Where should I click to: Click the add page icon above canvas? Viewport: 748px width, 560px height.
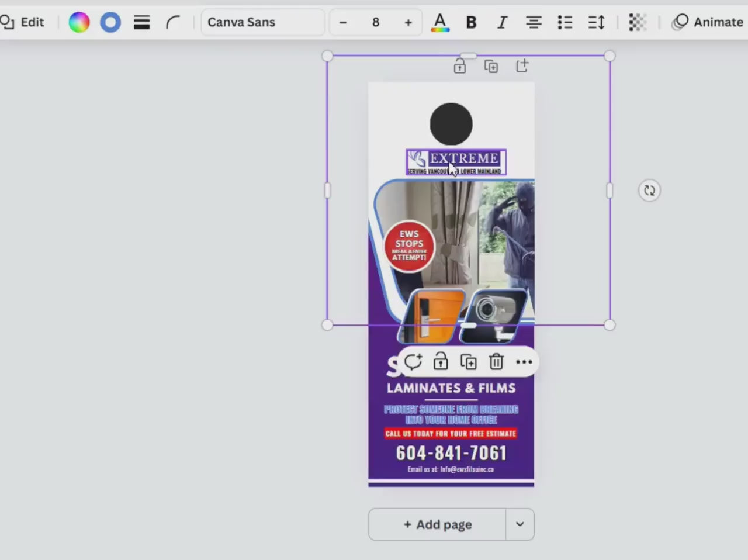522,66
